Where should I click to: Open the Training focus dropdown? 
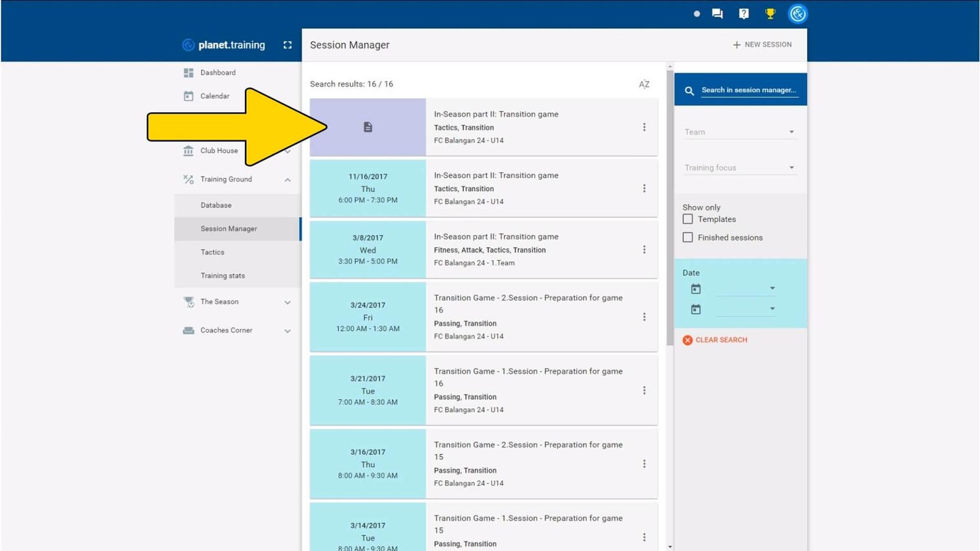[x=739, y=168]
